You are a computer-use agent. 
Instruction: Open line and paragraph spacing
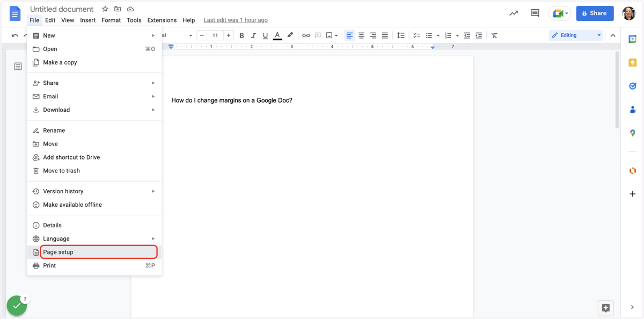click(400, 35)
